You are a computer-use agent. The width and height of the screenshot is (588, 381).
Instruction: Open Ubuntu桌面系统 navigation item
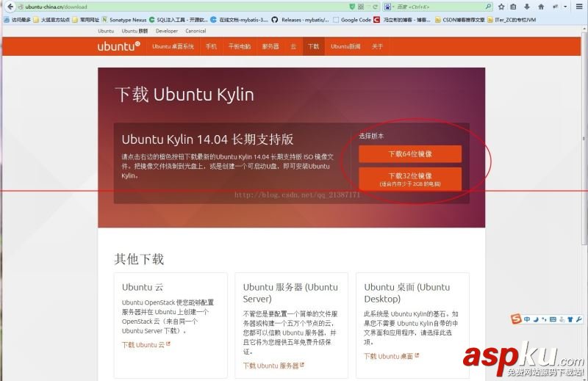coord(173,46)
